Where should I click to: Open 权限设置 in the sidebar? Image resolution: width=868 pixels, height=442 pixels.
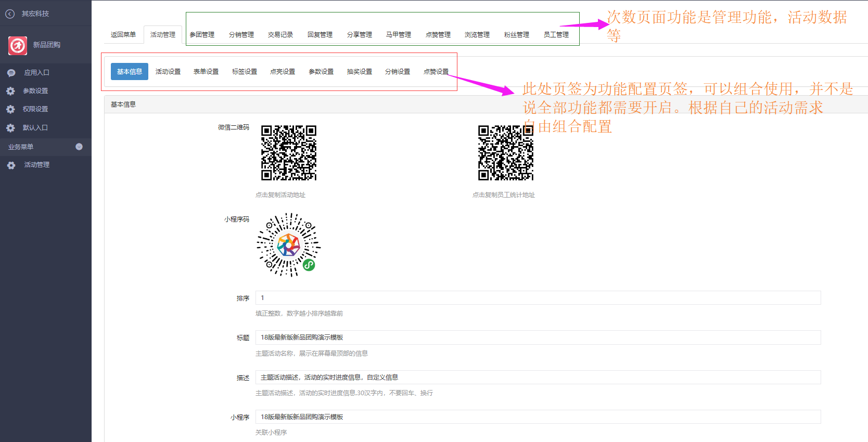point(35,109)
